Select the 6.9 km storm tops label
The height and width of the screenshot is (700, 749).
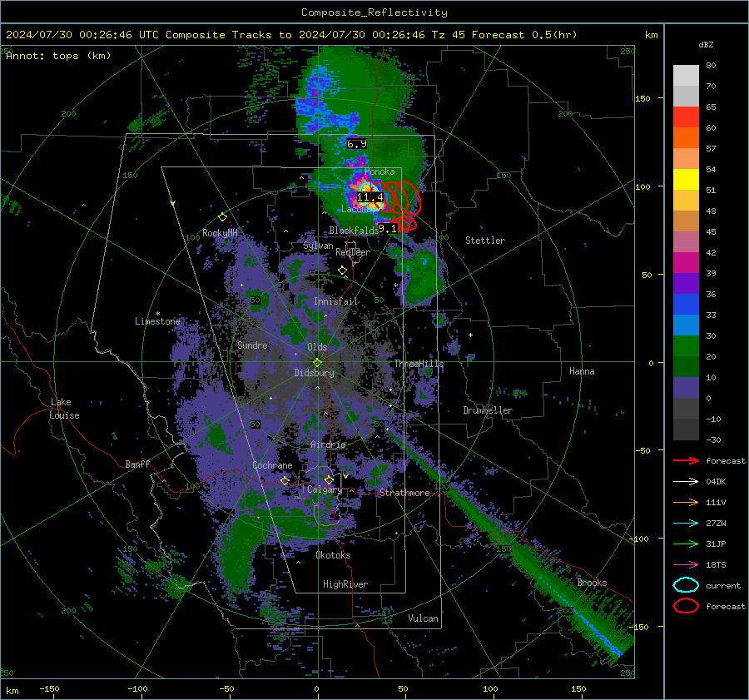[357, 144]
